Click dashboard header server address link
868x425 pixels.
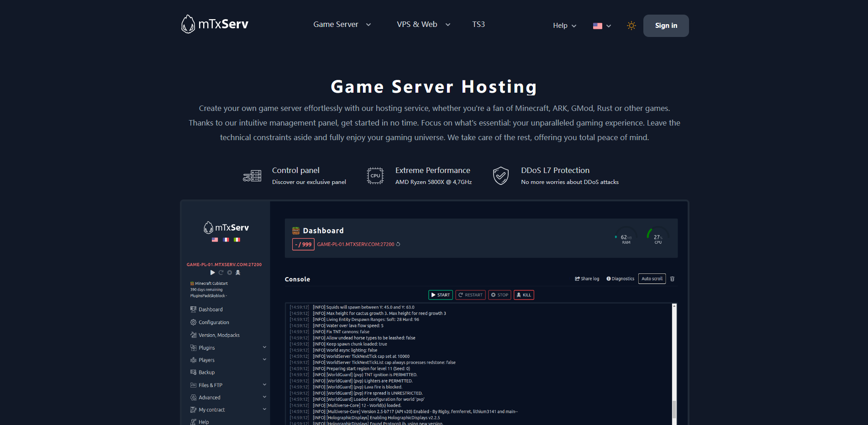pyautogui.click(x=356, y=244)
